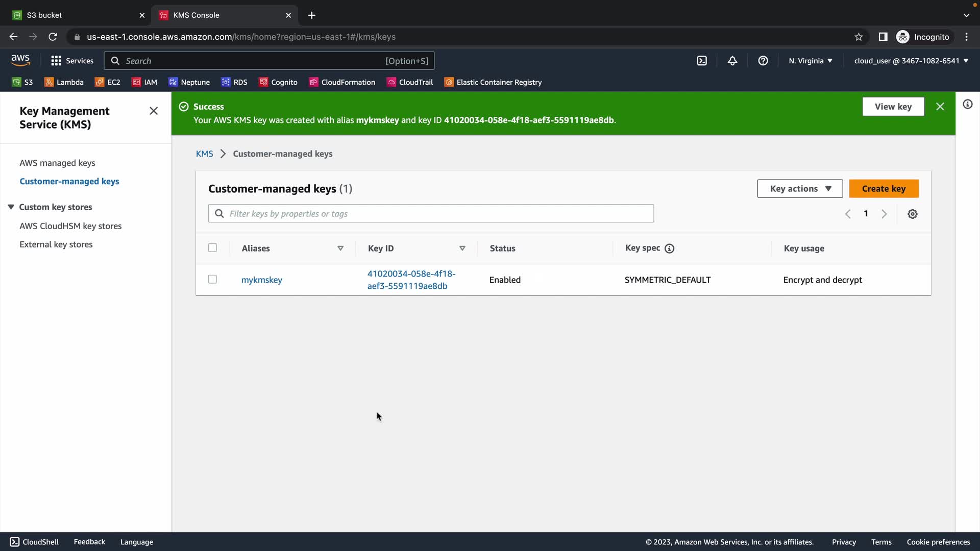Open the Key actions dropdown
Image resolution: width=980 pixels, height=551 pixels.
click(800, 189)
